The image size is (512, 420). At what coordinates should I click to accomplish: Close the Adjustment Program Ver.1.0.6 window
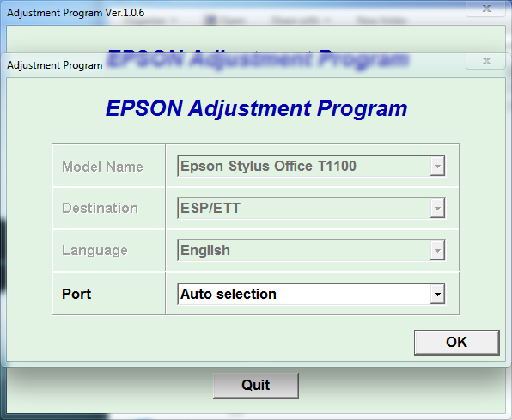pos(486,9)
